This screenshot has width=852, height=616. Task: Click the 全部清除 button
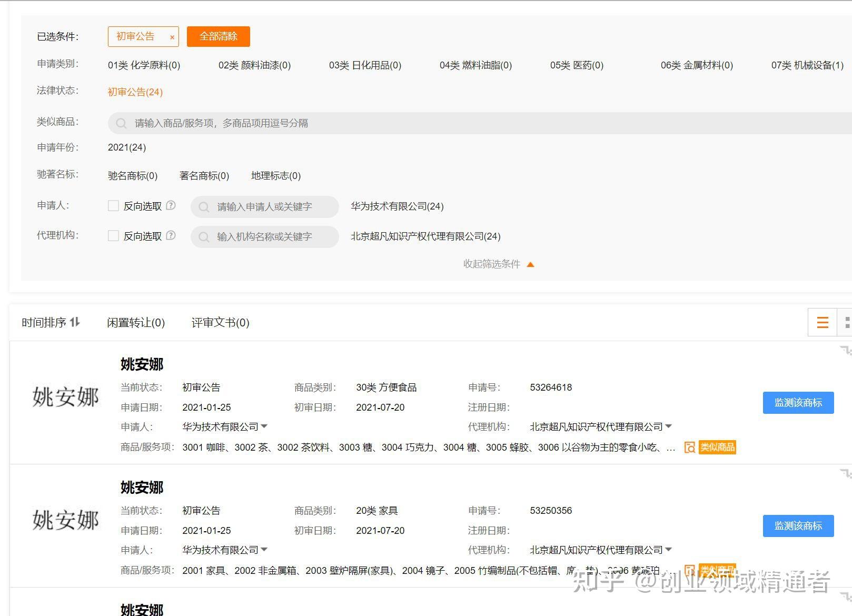click(218, 36)
